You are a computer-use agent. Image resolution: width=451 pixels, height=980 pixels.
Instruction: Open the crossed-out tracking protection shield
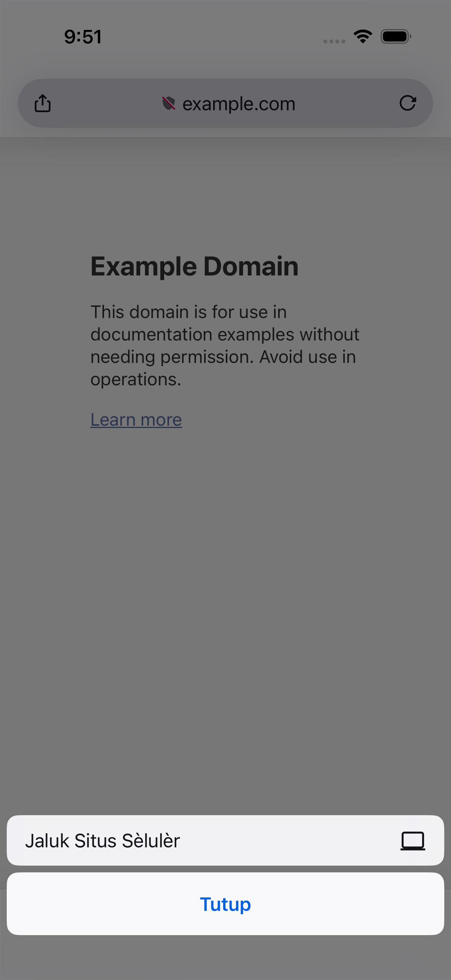tap(169, 103)
